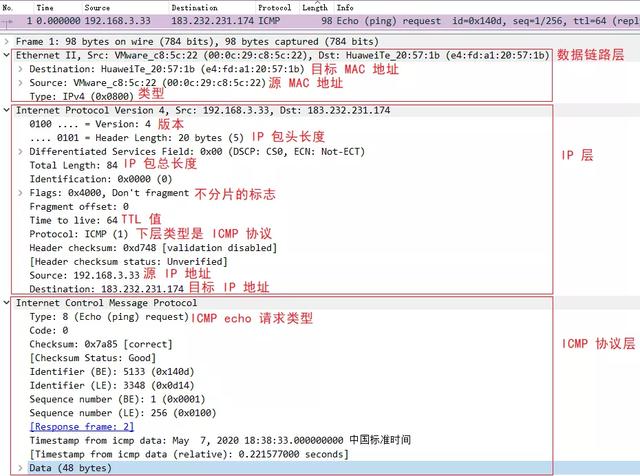Collapse the Internet Protocol Version 4 section
Screen dimensions: 640x476
pos(8,109)
